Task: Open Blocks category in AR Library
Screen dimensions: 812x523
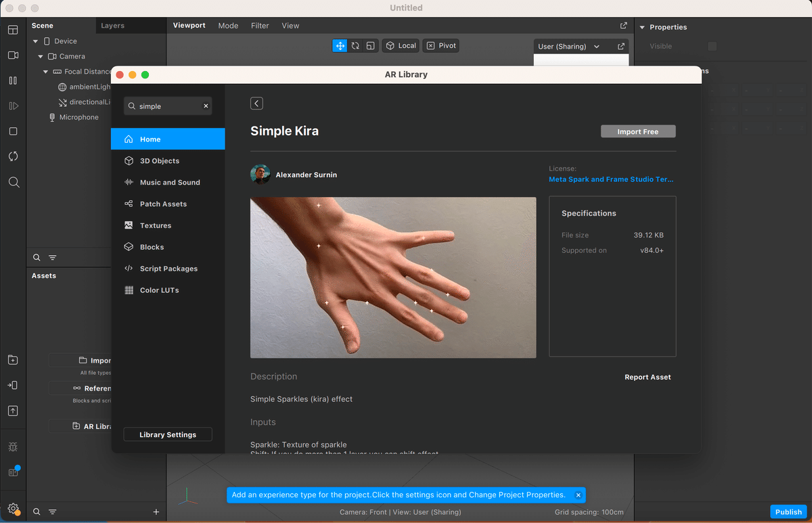Action: [168, 247]
